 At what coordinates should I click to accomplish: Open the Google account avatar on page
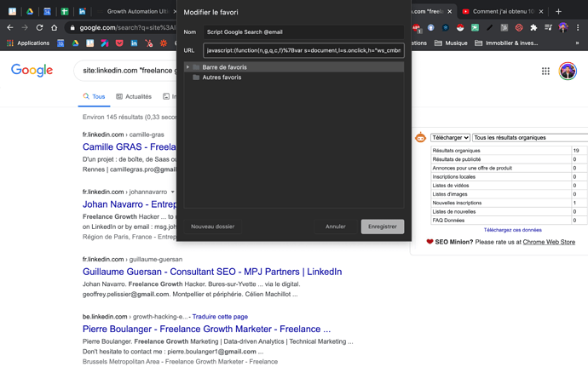tap(568, 71)
